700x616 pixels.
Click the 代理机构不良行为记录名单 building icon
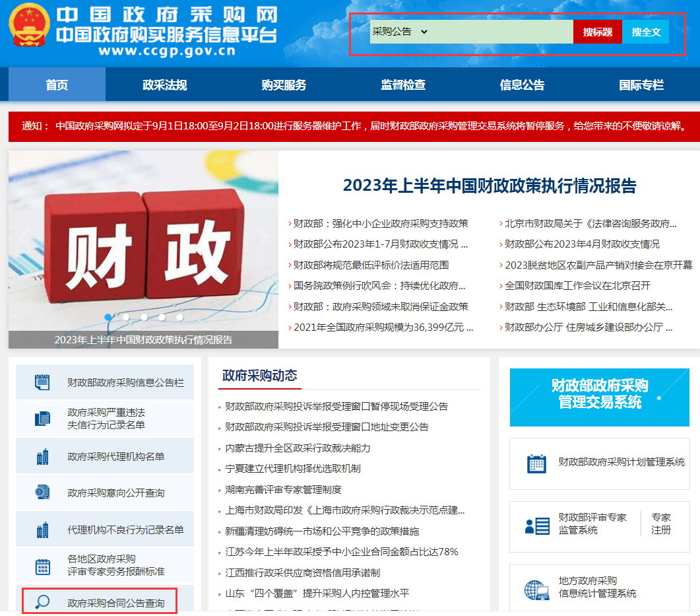42,530
